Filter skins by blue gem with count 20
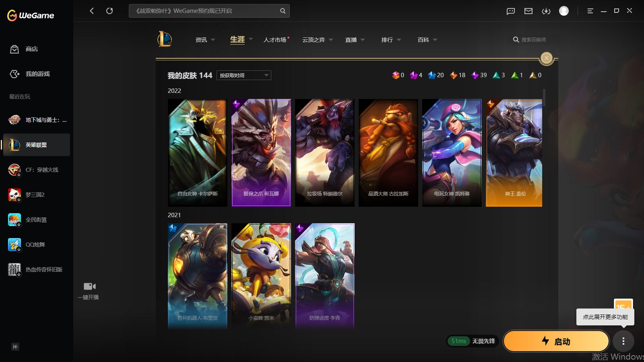Viewport: 644px width, 362px height. [x=436, y=75]
